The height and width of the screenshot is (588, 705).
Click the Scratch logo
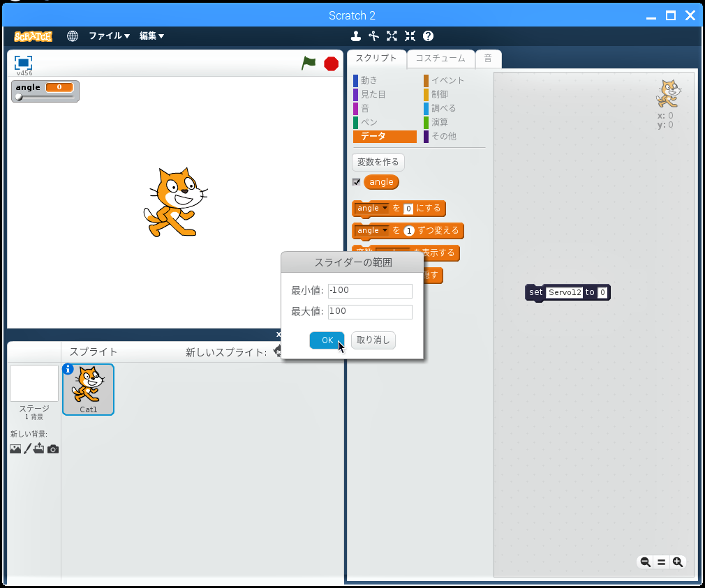click(34, 36)
